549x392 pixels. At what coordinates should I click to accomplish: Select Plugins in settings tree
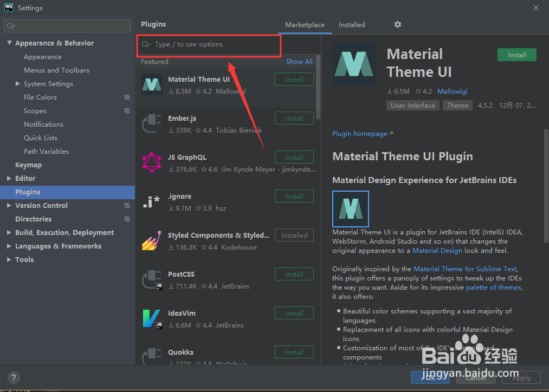(x=68, y=192)
